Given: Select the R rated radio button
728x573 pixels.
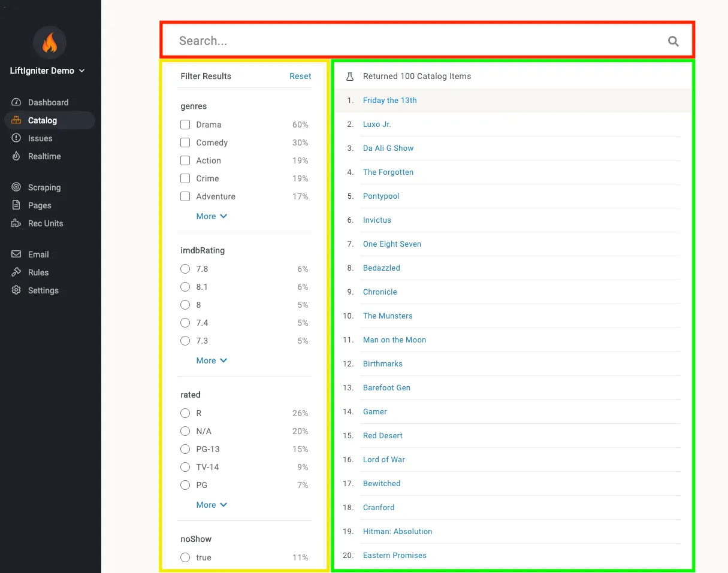Looking at the screenshot, I should point(185,413).
